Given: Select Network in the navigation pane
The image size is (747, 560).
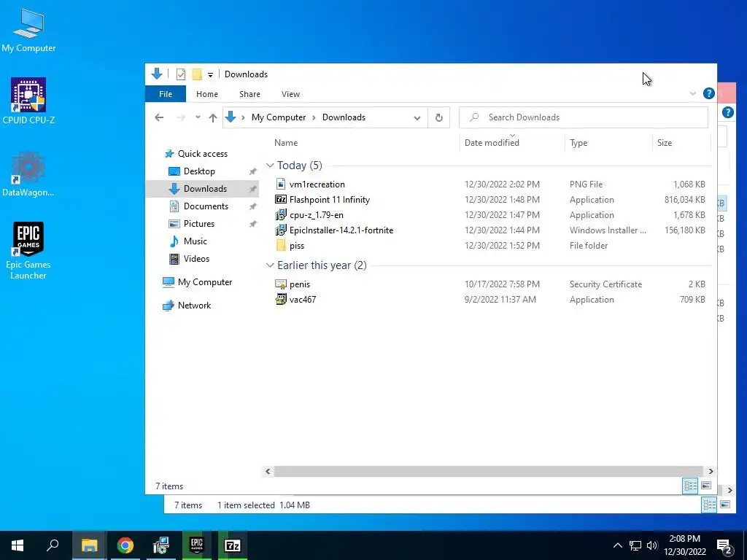Looking at the screenshot, I should coord(194,306).
